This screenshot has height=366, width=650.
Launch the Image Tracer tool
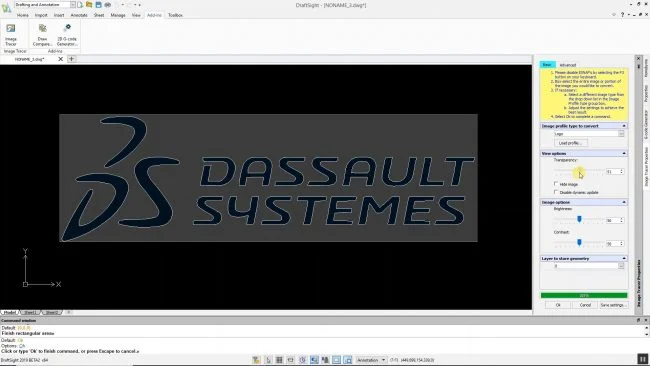click(x=11, y=35)
